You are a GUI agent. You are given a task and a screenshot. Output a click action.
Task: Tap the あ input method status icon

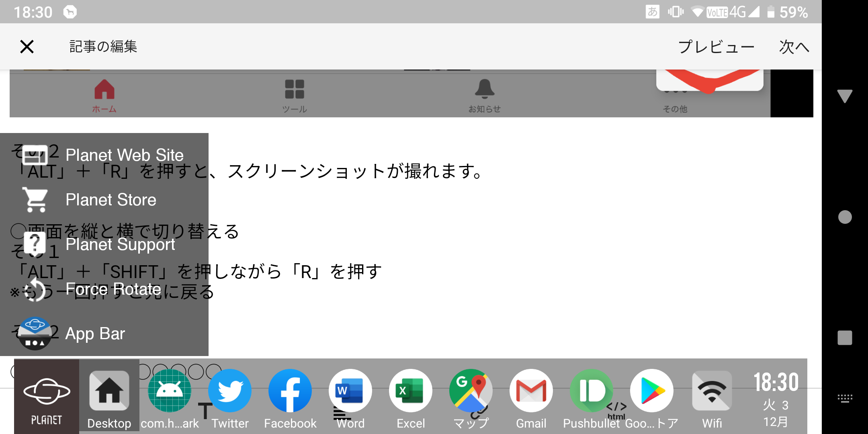pyautogui.click(x=653, y=12)
